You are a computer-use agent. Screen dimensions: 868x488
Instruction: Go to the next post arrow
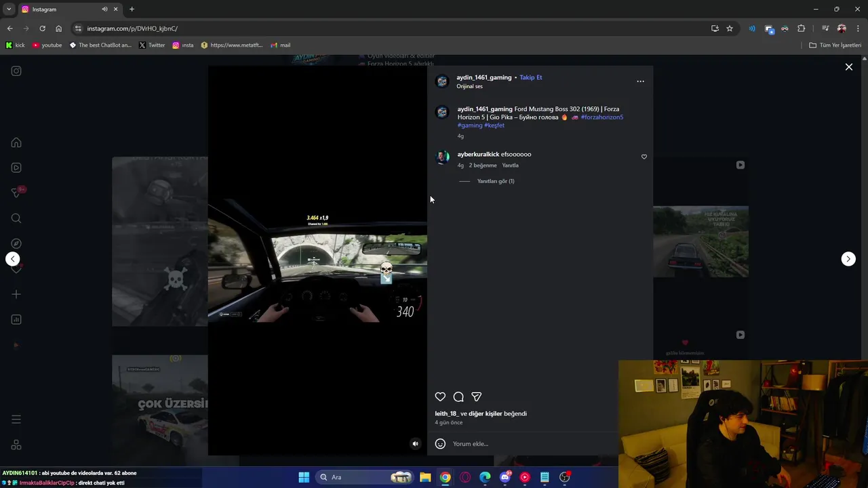[848, 259]
